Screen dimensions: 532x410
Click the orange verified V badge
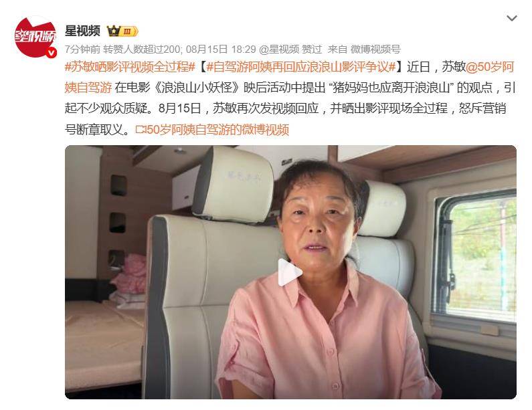[52, 53]
